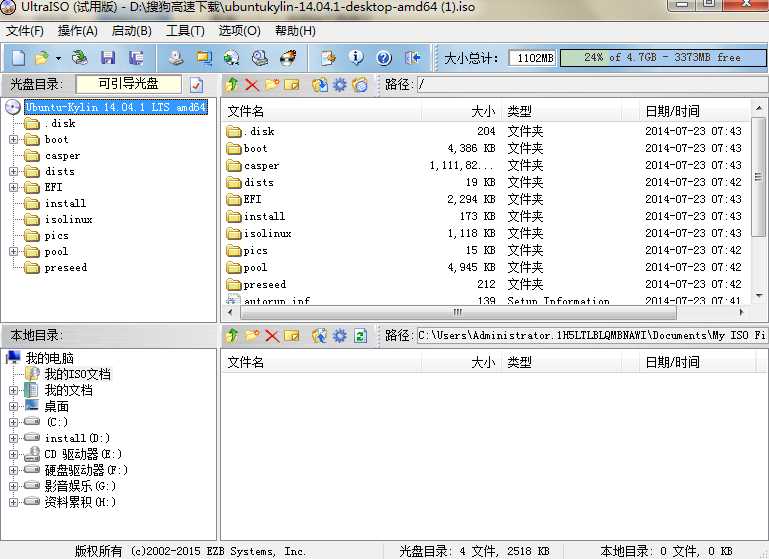Select 影音娱乐(G:) drive in local tree

80,486
